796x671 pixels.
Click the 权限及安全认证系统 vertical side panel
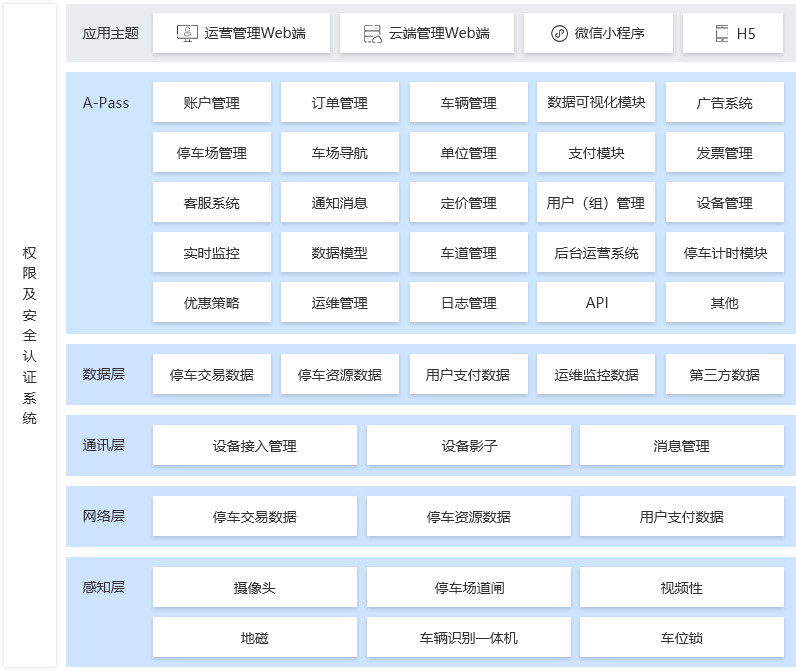coord(30,335)
